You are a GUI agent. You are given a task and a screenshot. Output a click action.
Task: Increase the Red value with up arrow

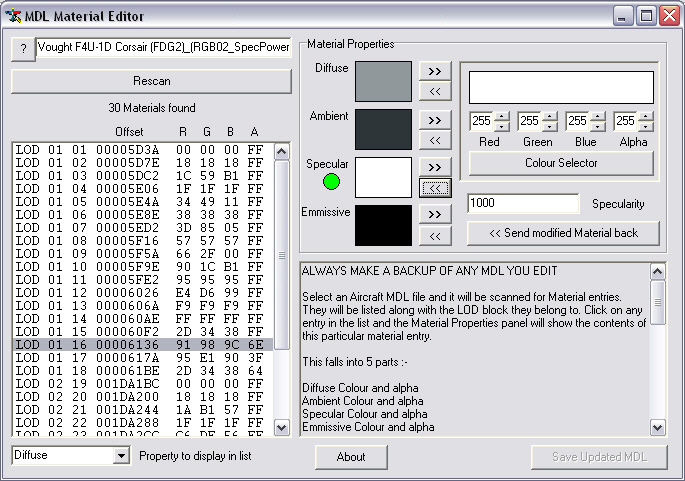[x=502, y=116]
